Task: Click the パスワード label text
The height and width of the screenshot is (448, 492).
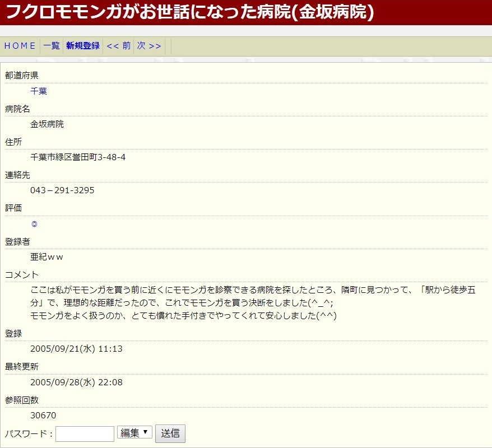Action: coord(28,433)
